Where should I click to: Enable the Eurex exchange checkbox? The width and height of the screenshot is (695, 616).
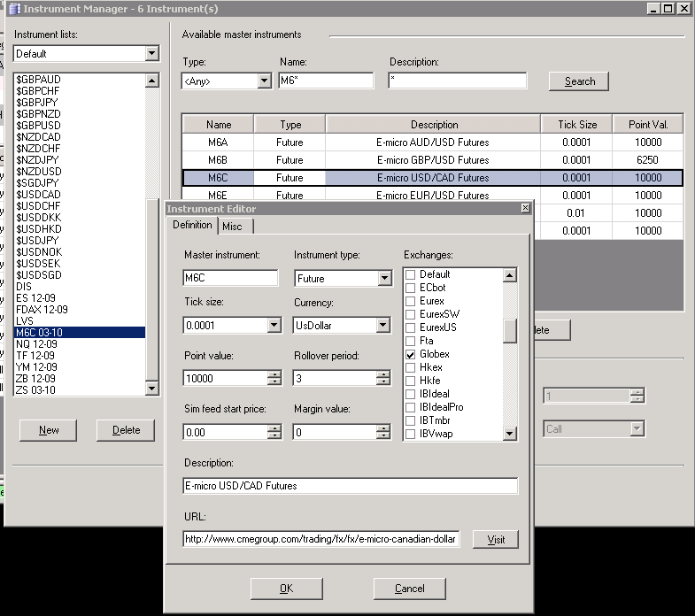tap(410, 301)
